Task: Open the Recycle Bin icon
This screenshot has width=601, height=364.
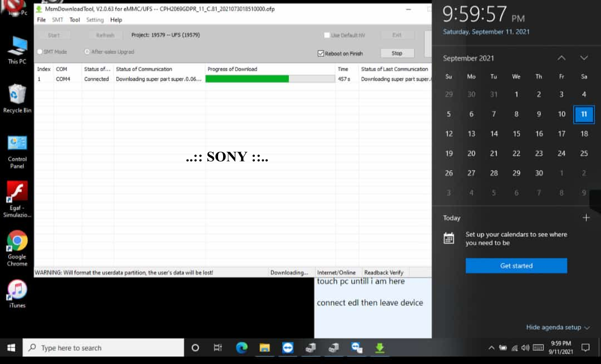Action: tap(17, 99)
